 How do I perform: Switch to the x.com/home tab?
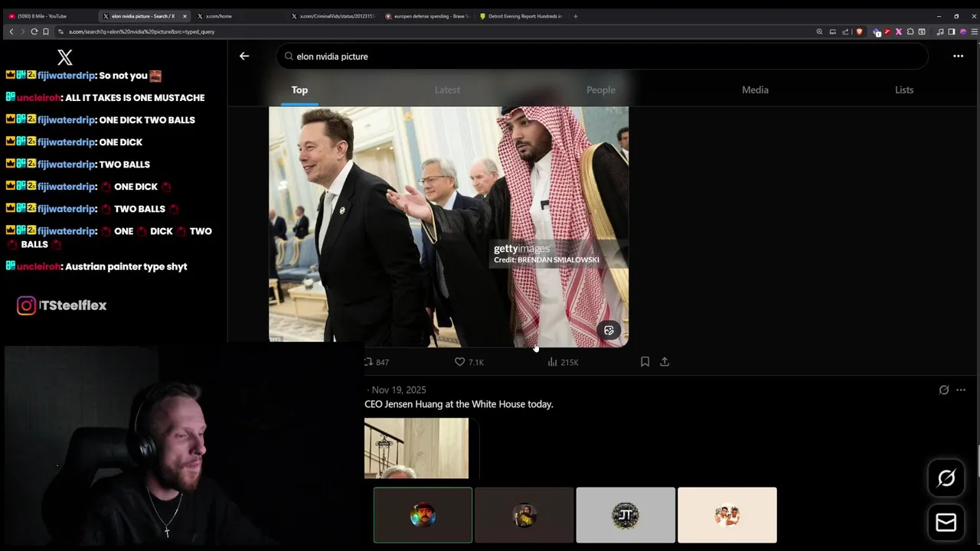point(237,16)
